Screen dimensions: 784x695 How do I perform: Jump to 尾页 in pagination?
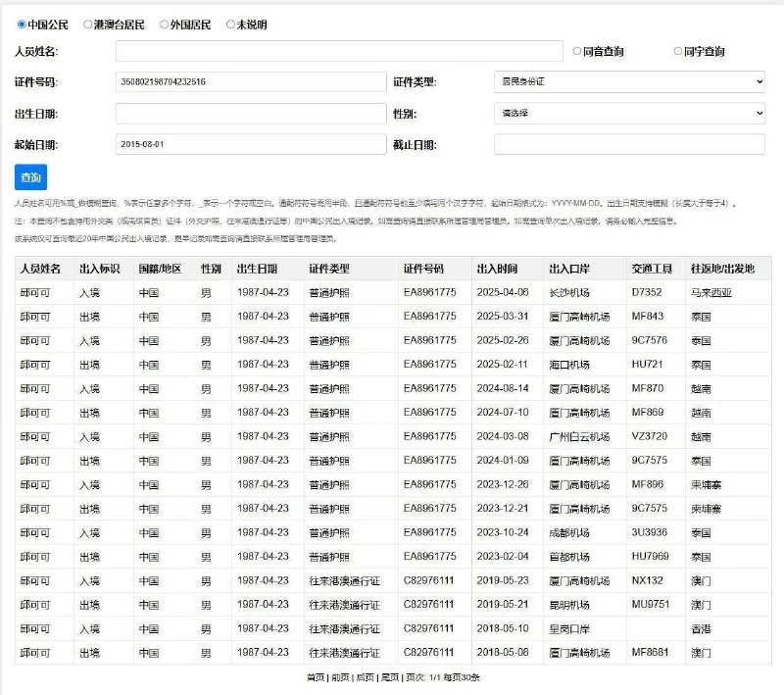click(389, 677)
